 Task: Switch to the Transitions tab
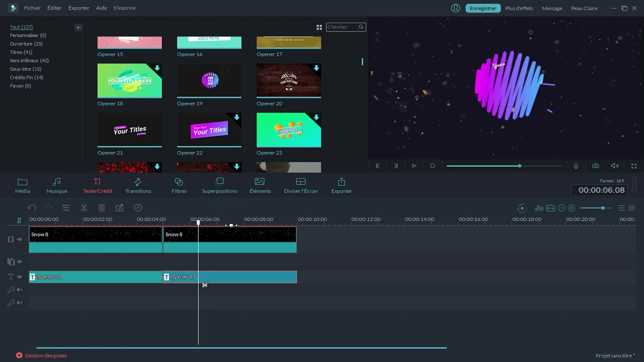pyautogui.click(x=138, y=184)
